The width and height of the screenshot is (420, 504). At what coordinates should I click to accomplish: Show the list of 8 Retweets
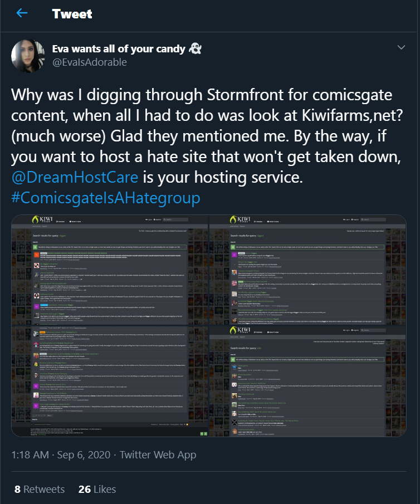[x=40, y=489]
